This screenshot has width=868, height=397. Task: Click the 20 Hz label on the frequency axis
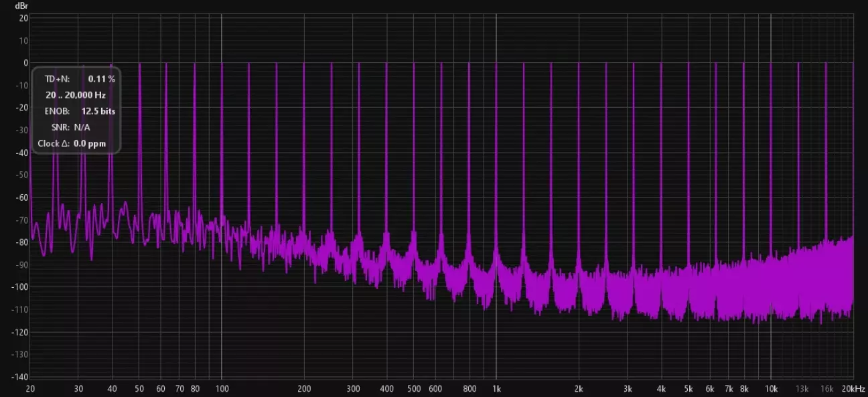coord(30,389)
